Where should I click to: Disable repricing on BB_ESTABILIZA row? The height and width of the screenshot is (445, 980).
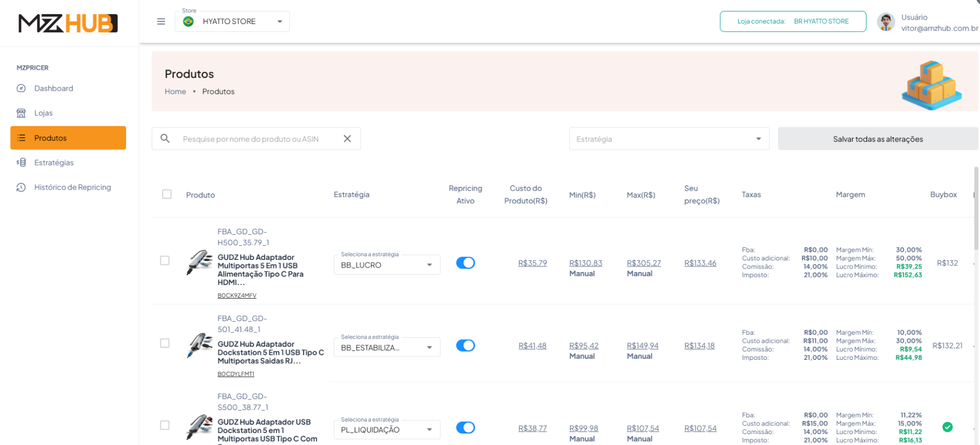465,346
